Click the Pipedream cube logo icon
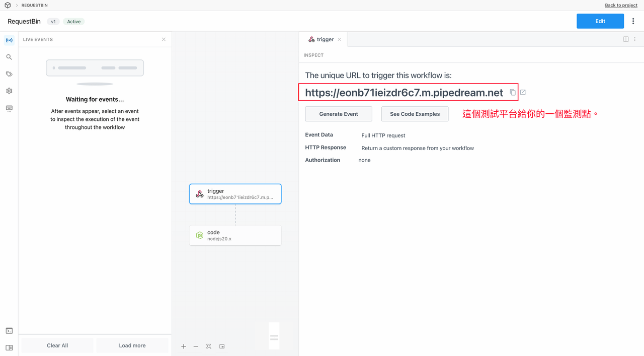 (x=8, y=5)
